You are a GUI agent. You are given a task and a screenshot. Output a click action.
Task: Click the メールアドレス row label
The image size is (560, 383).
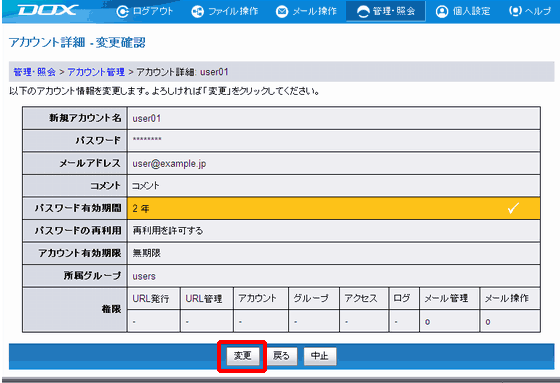(x=90, y=163)
